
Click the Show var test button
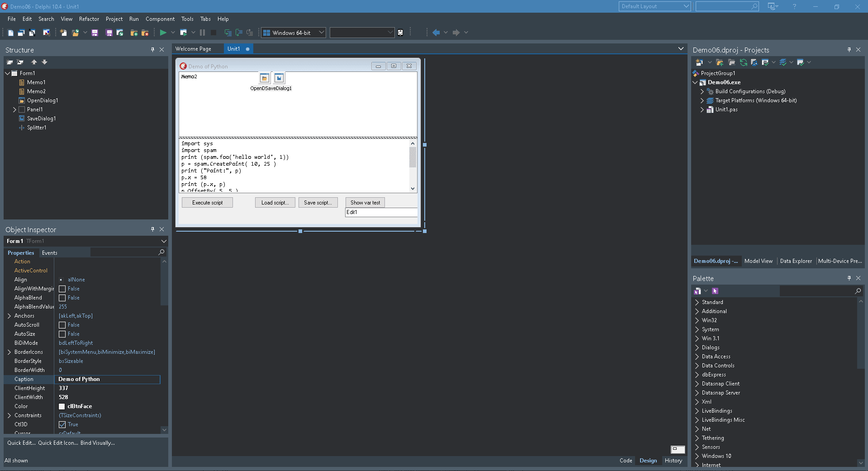coord(365,203)
